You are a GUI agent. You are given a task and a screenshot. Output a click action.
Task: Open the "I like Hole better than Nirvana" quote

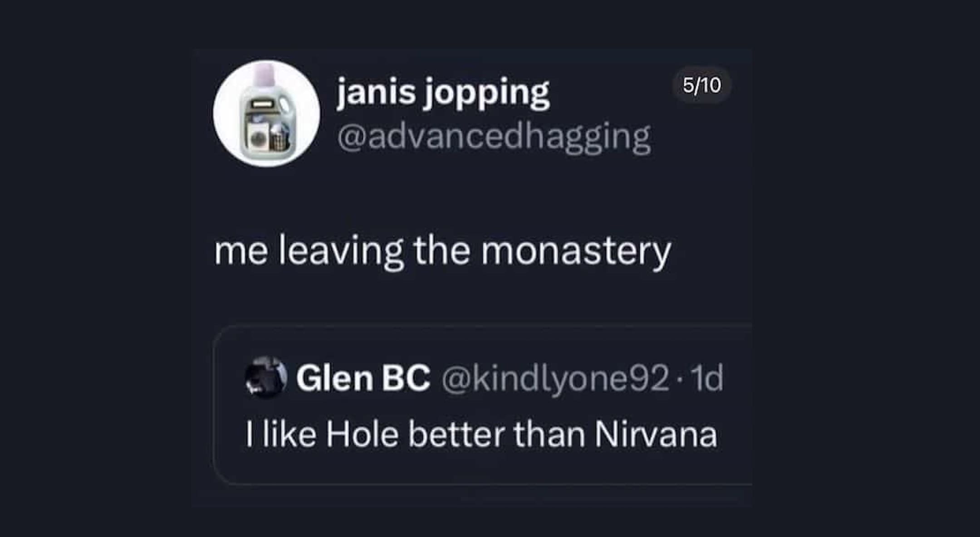[x=481, y=434]
